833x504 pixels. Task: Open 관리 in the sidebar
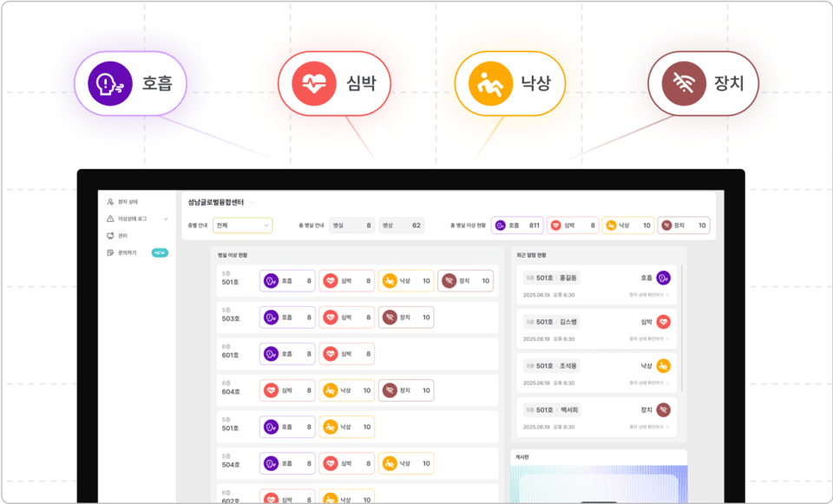(117, 236)
